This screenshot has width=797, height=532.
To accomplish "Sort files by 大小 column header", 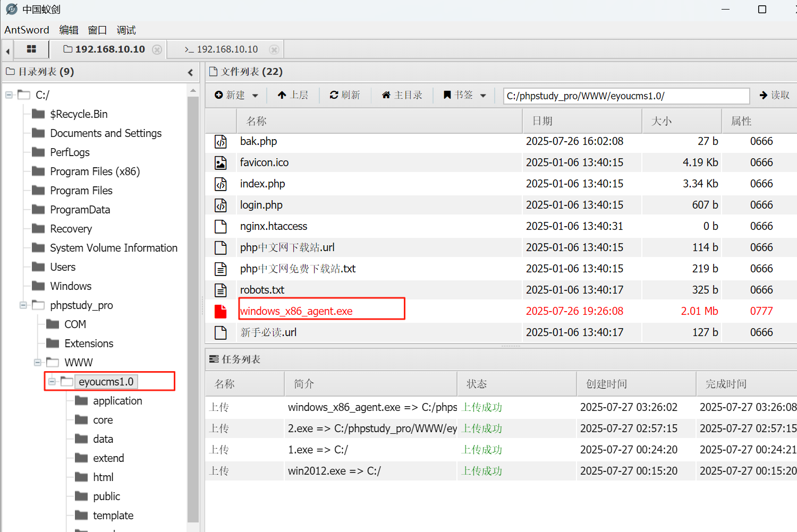I will point(682,121).
